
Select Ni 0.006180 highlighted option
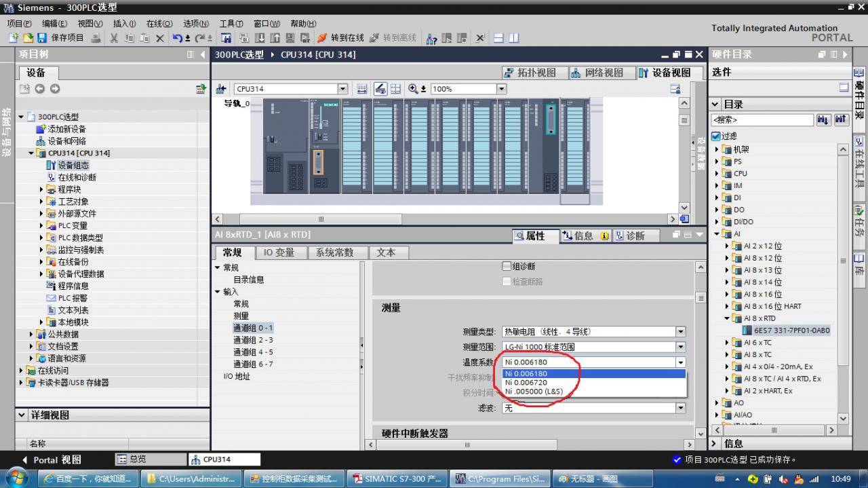[594, 374]
